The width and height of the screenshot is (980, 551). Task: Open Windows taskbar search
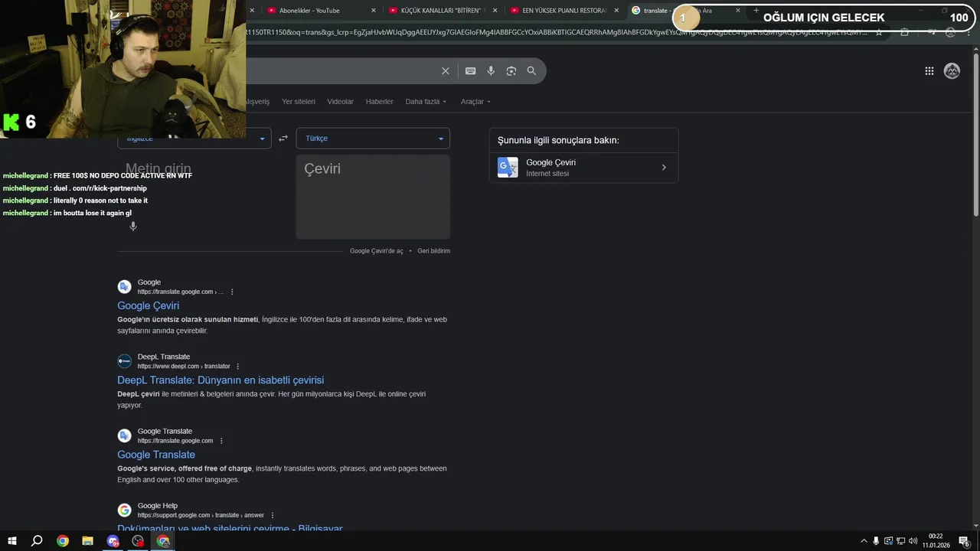tap(36, 541)
